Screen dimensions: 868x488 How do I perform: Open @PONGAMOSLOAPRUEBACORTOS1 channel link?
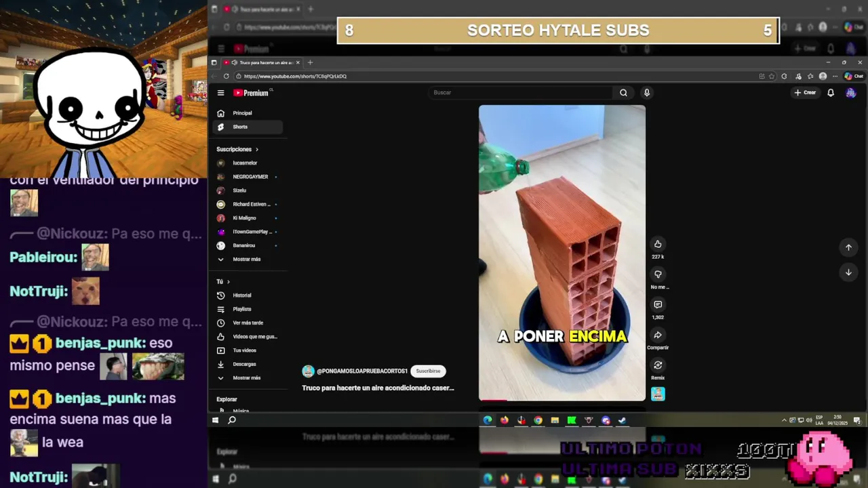[x=362, y=371]
